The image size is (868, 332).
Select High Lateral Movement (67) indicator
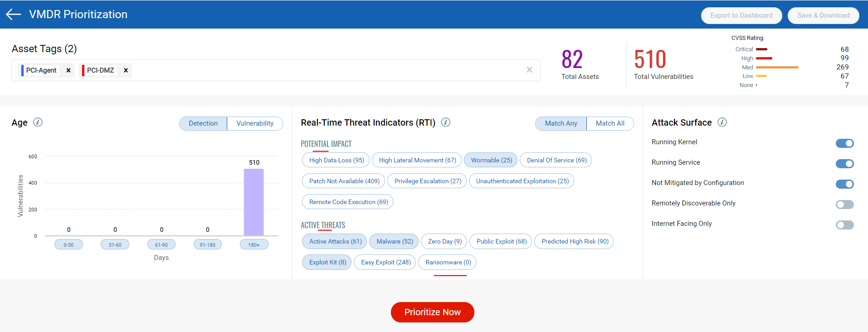[x=417, y=160]
